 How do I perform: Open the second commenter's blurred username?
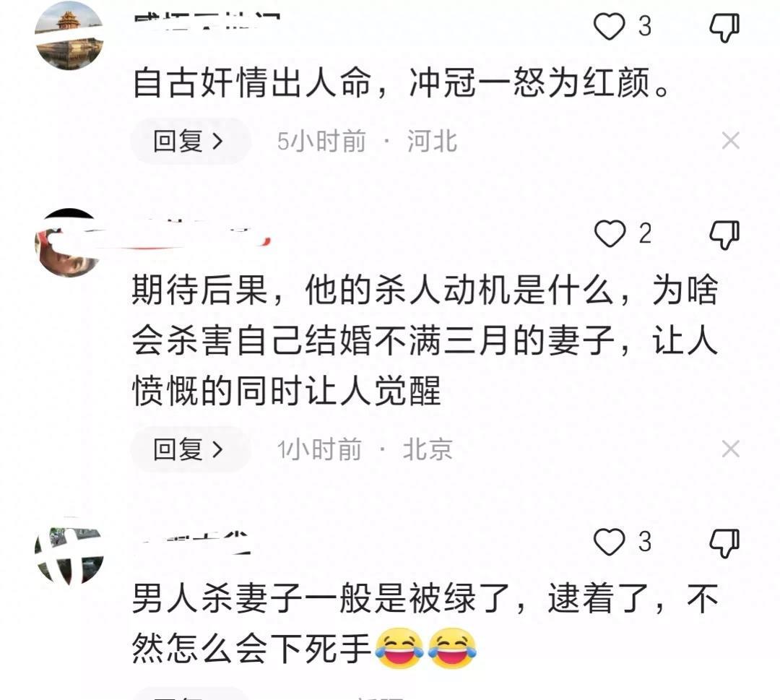coord(202,233)
